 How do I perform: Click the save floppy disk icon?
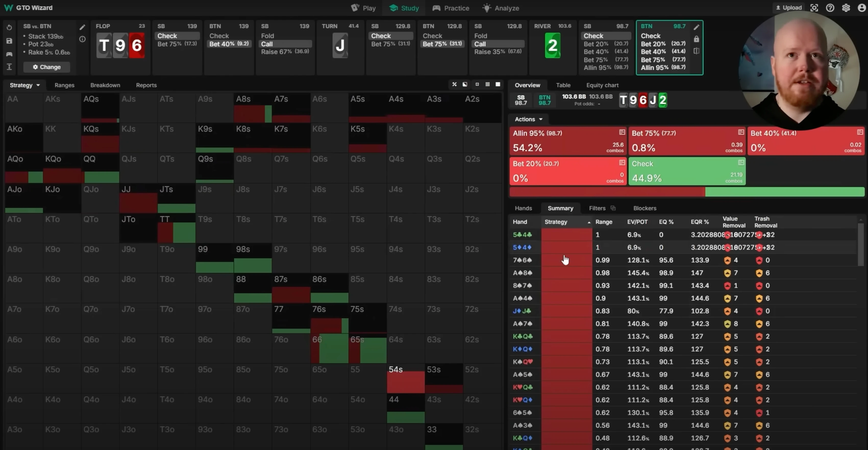tap(9, 41)
